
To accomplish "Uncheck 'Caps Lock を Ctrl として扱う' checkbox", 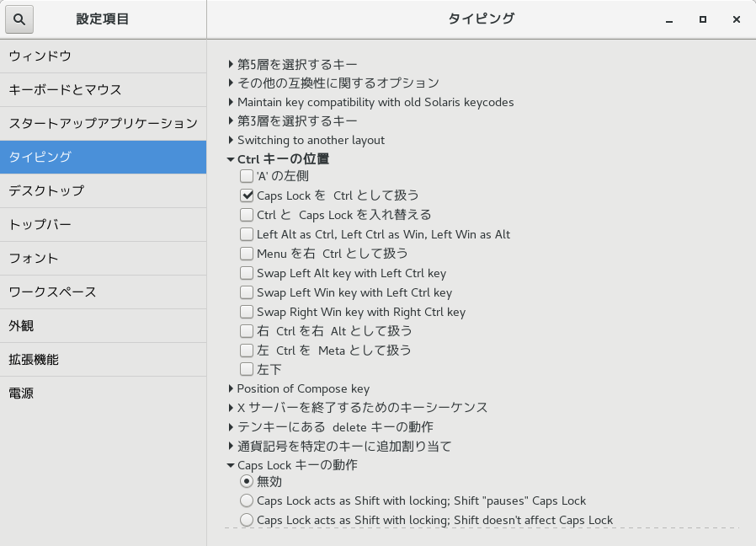I will point(247,195).
